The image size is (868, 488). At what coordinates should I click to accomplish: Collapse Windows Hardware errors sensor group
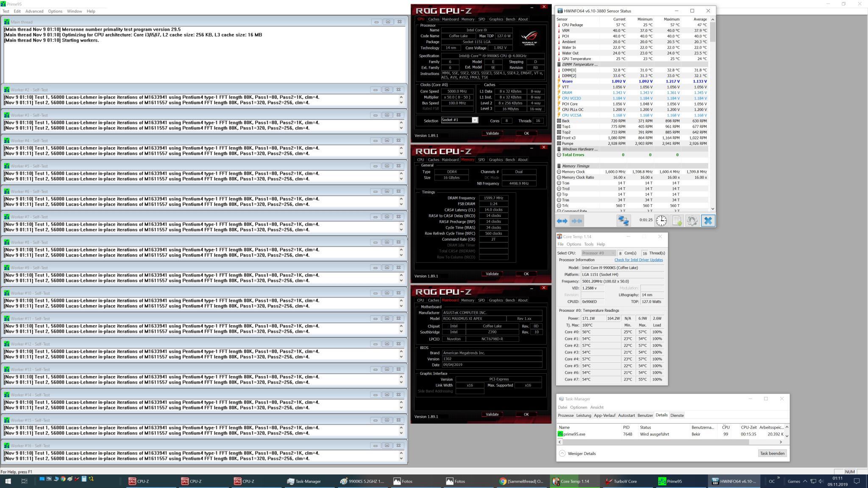pyautogui.click(x=559, y=149)
